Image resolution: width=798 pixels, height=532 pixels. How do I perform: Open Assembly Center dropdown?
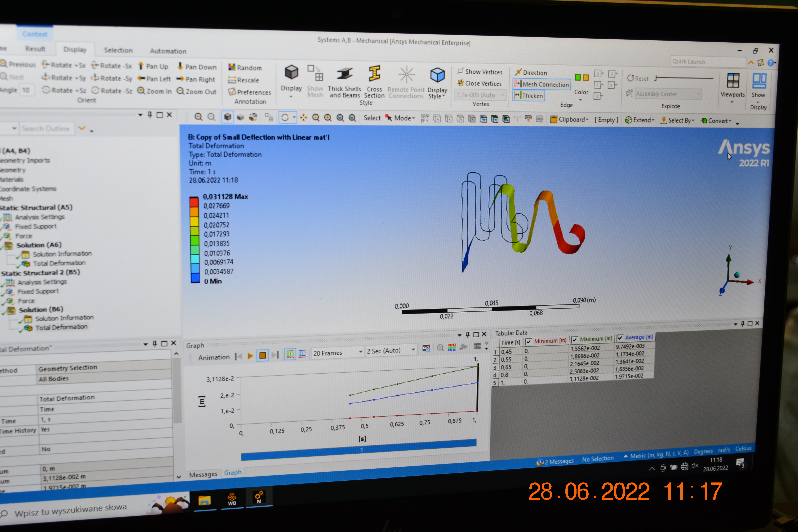tap(668, 94)
